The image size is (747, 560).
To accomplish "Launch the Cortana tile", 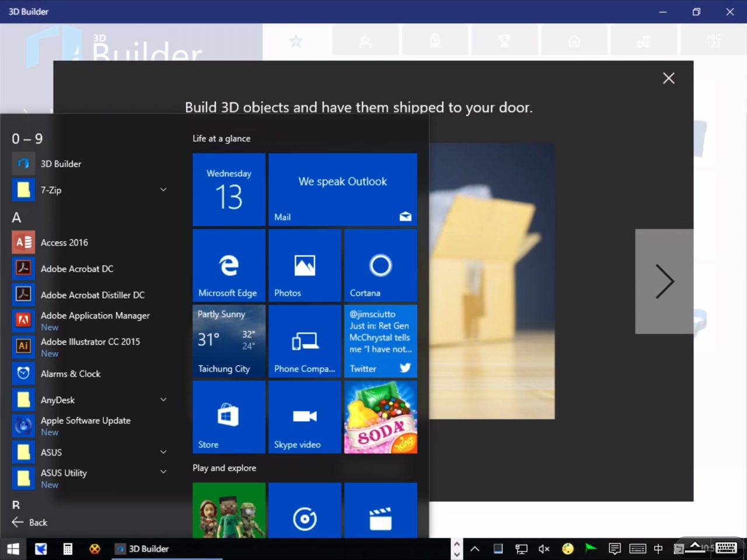I will coord(381,265).
